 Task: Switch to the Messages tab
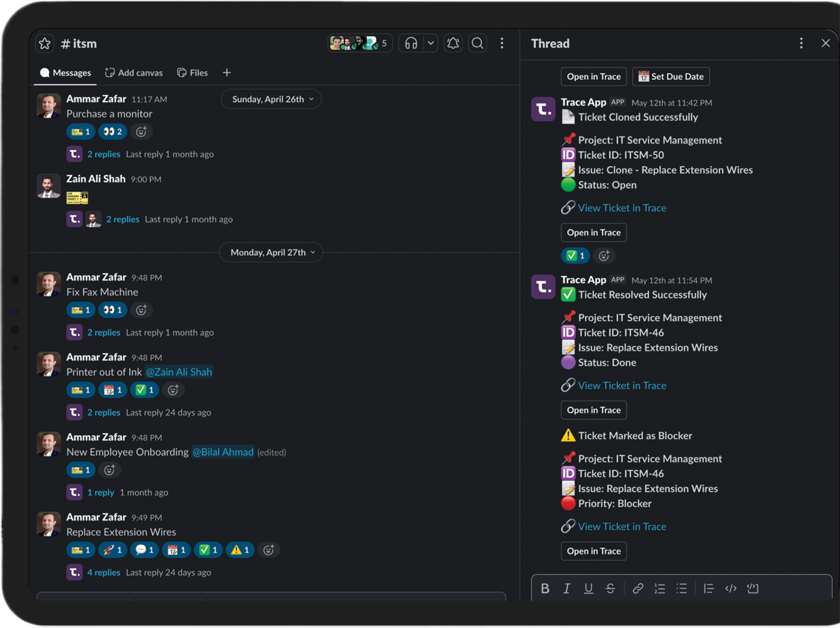click(65, 73)
